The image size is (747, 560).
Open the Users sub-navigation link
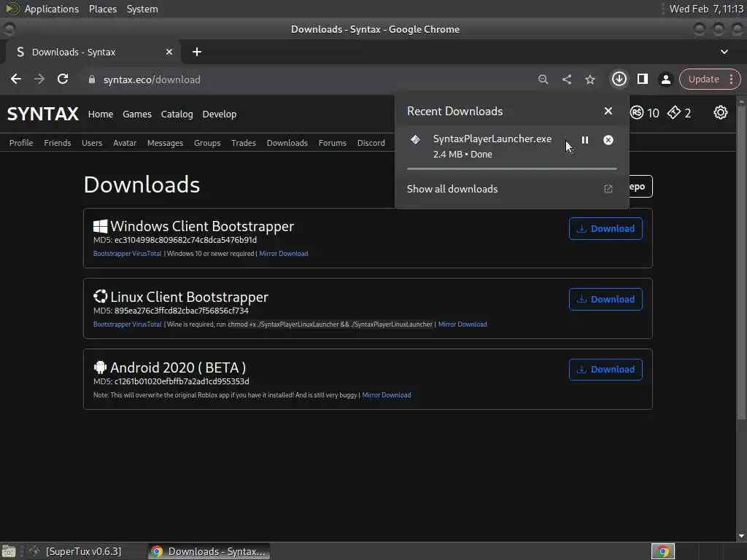[x=92, y=143]
